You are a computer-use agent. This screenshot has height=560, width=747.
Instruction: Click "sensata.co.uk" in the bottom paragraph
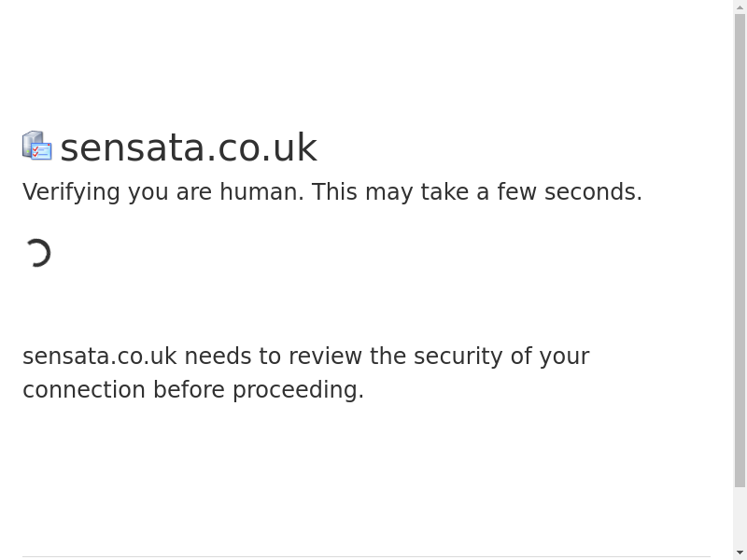tap(99, 357)
